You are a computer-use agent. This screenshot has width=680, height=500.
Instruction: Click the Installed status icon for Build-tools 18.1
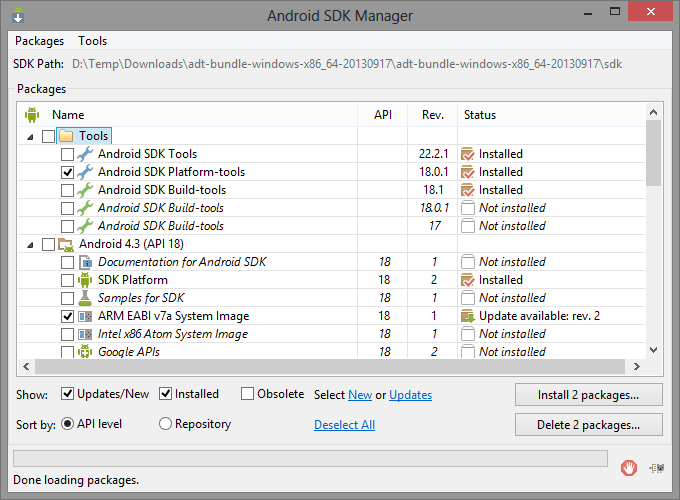coord(468,190)
